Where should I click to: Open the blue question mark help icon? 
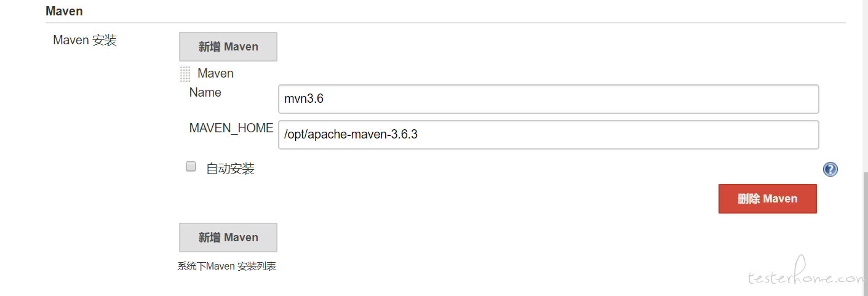830,169
